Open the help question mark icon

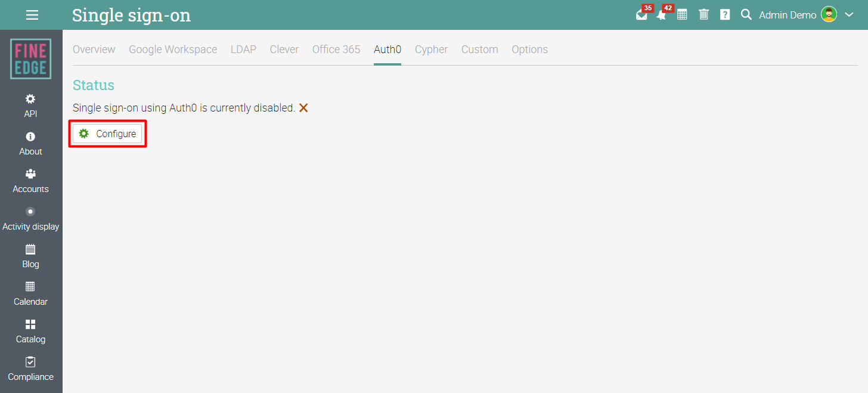point(725,15)
